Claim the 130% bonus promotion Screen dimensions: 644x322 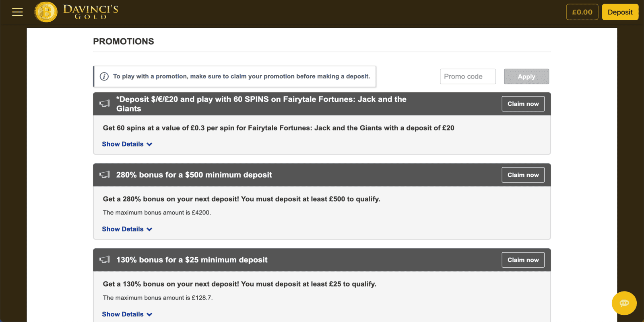(523, 260)
